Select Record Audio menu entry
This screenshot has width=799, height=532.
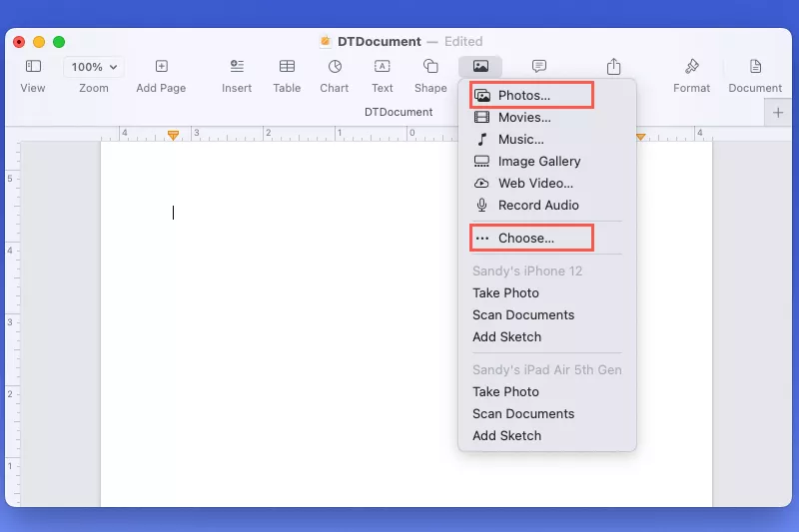pos(547,205)
